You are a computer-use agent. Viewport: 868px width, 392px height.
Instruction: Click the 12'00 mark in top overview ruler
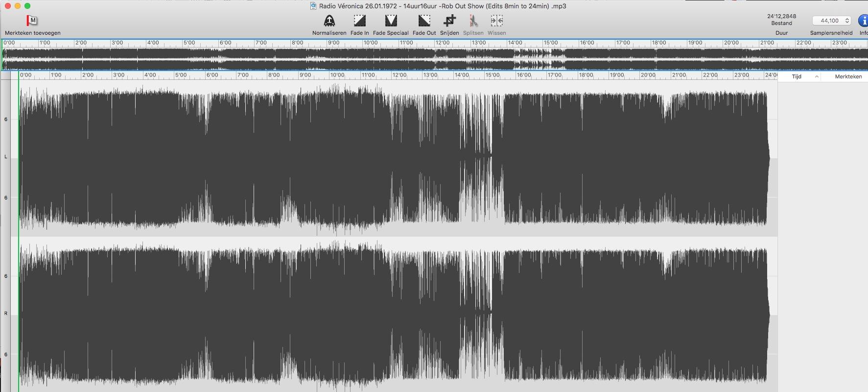pos(442,43)
